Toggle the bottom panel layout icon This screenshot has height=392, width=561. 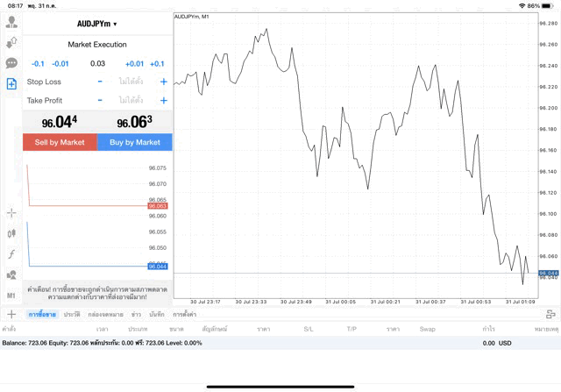click(550, 313)
